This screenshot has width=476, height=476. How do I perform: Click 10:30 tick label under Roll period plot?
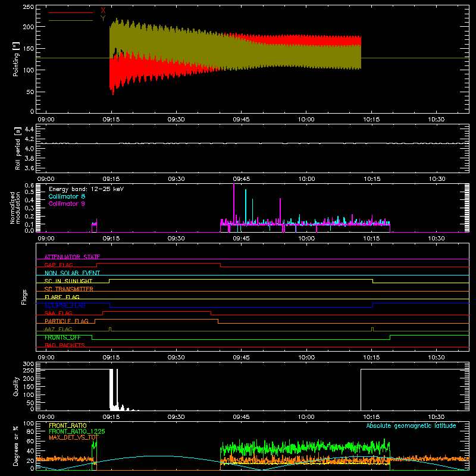[x=437, y=179]
